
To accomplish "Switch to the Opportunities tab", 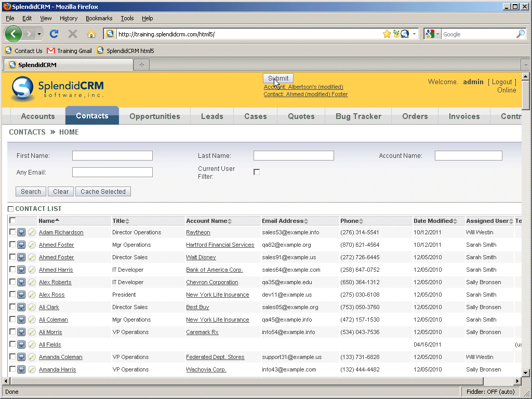I will pyautogui.click(x=154, y=116).
